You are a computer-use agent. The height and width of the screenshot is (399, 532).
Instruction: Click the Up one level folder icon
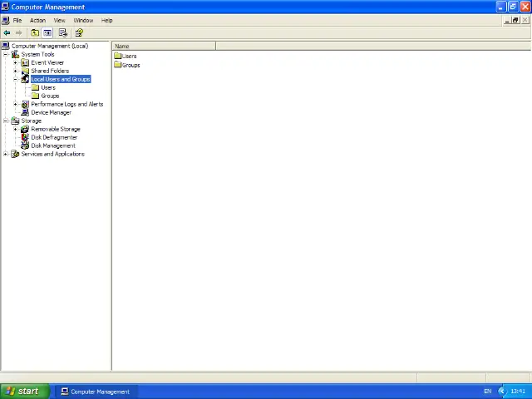tap(35, 33)
